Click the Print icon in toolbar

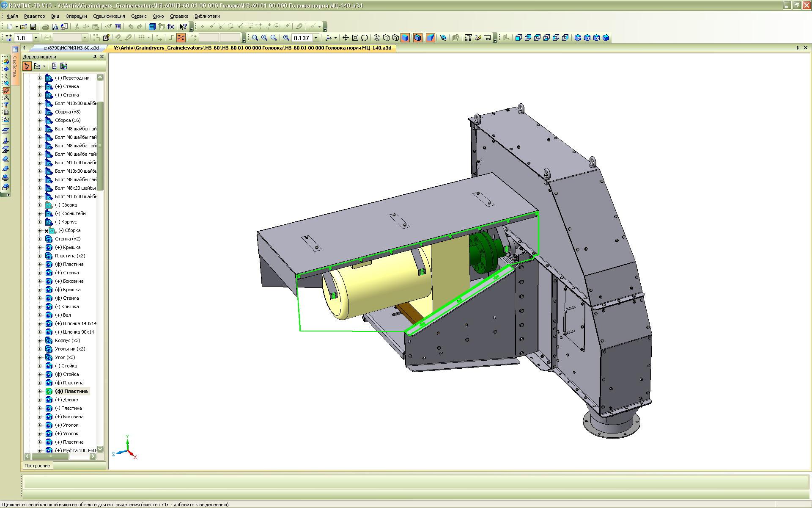pos(45,27)
